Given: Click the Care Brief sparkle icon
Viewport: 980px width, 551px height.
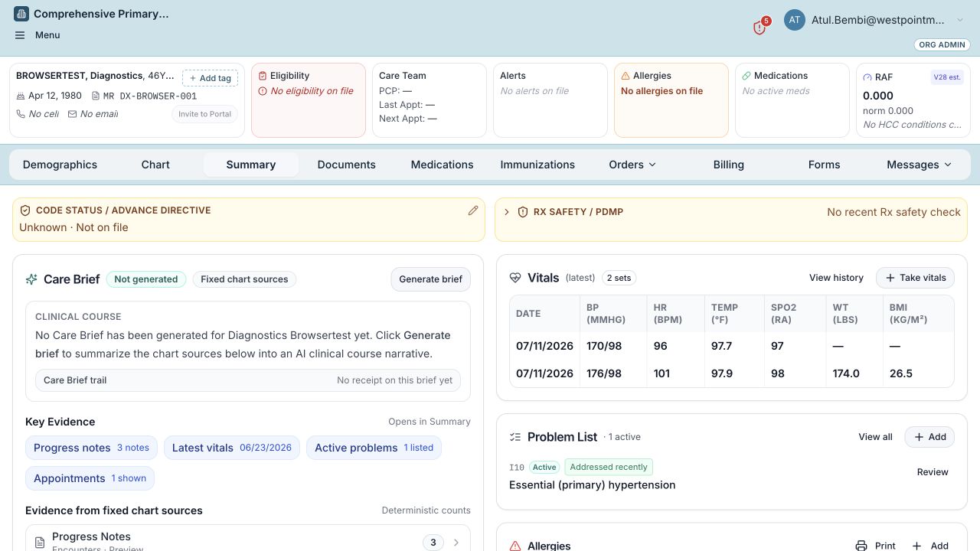Looking at the screenshot, I should click(x=31, y=279).
